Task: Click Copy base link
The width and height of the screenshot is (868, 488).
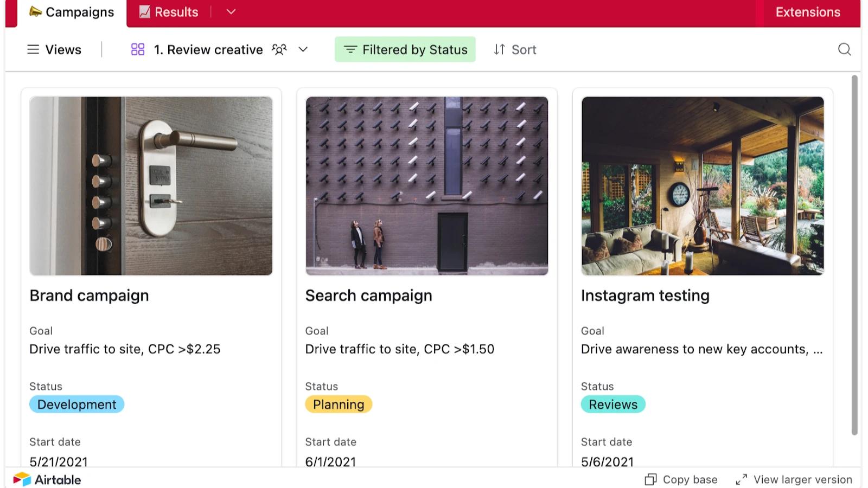Action: tap(681, 479)
